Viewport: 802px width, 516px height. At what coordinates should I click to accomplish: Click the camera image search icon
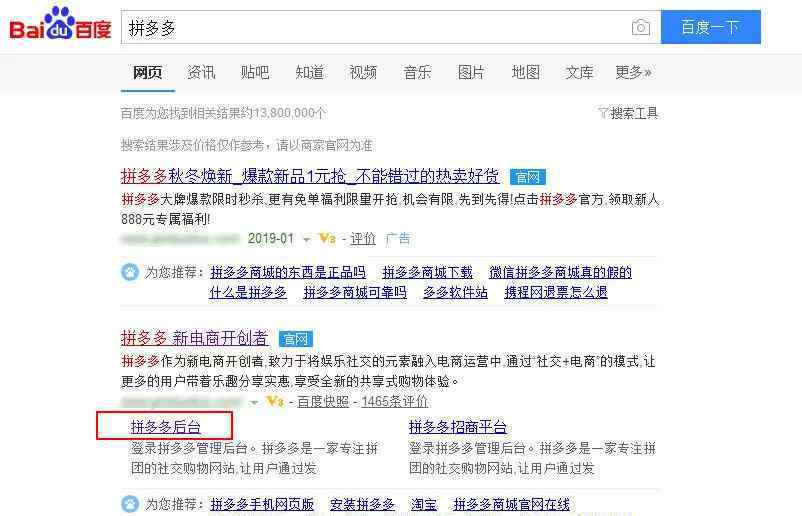pos(640,27)
